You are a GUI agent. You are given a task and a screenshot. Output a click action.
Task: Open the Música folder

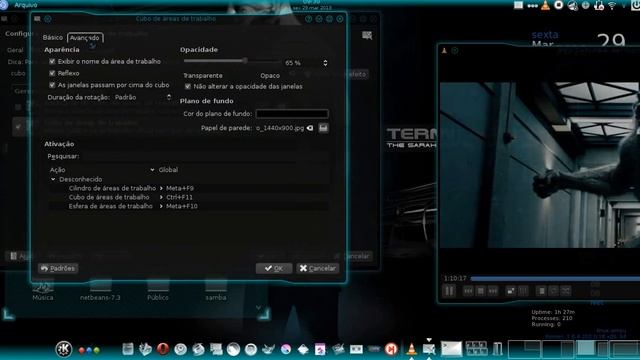point(43,290)
